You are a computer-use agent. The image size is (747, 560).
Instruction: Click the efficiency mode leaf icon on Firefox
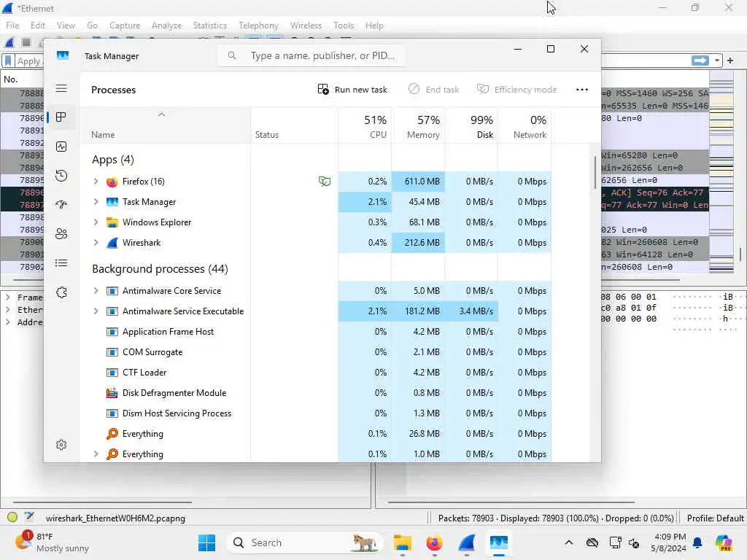(x=325, y=182)
